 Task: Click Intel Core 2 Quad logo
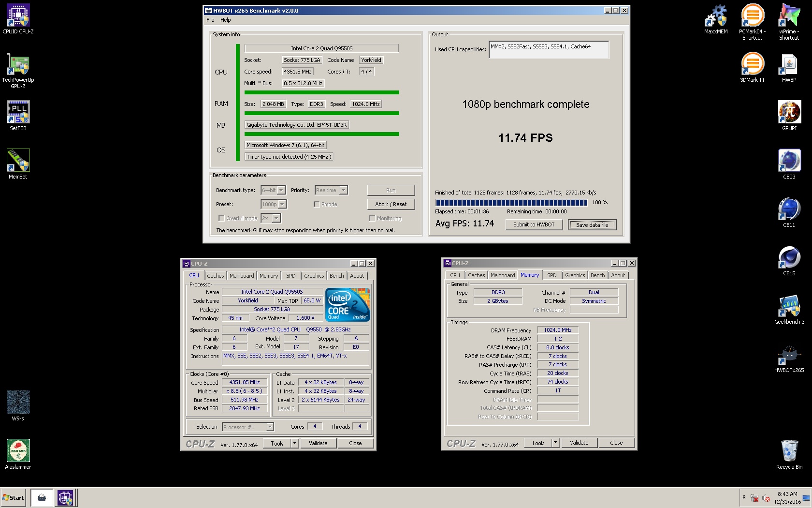point(348,304)
